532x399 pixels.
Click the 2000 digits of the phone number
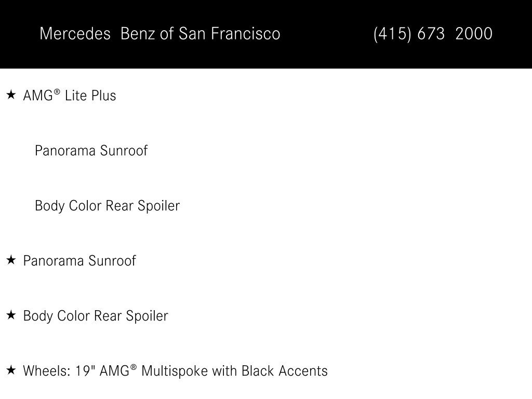[474, 34]
